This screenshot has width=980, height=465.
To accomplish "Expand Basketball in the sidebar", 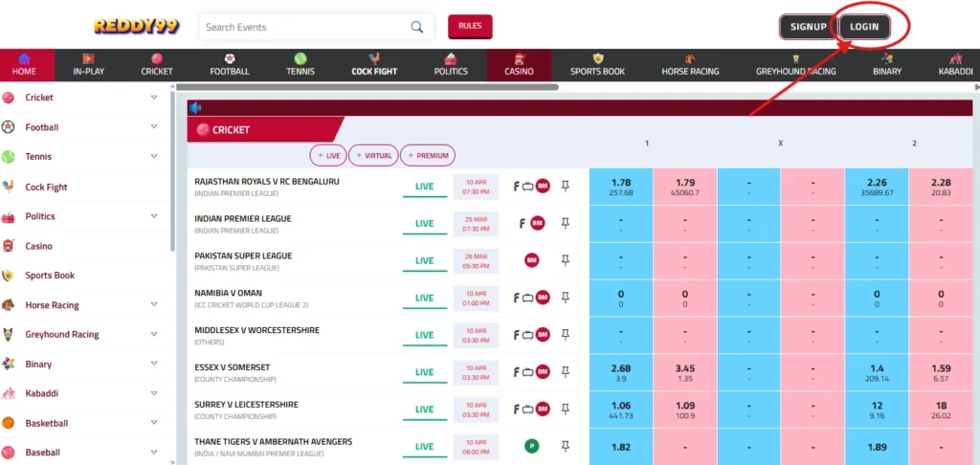I will (x=154, y=423).
